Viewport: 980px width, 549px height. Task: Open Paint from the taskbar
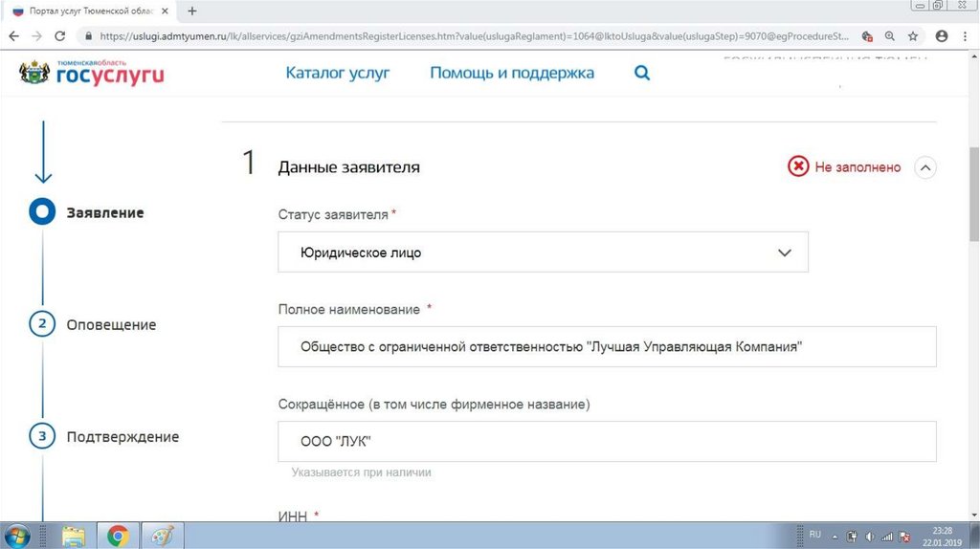coord(163,536)
